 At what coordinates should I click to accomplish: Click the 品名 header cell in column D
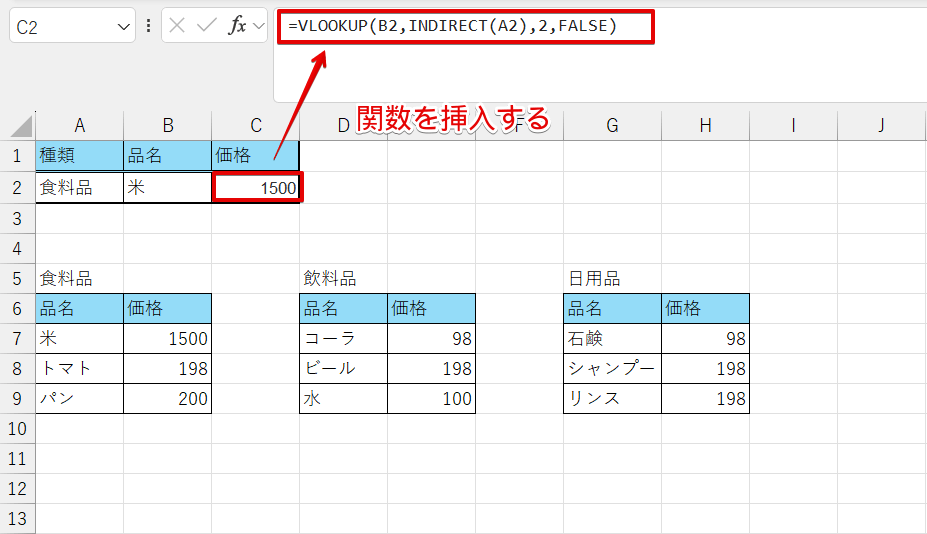[343, 309]
